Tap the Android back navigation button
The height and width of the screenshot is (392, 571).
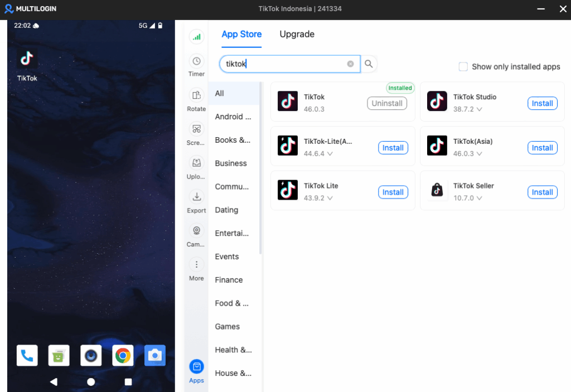[x=54, y=381]
